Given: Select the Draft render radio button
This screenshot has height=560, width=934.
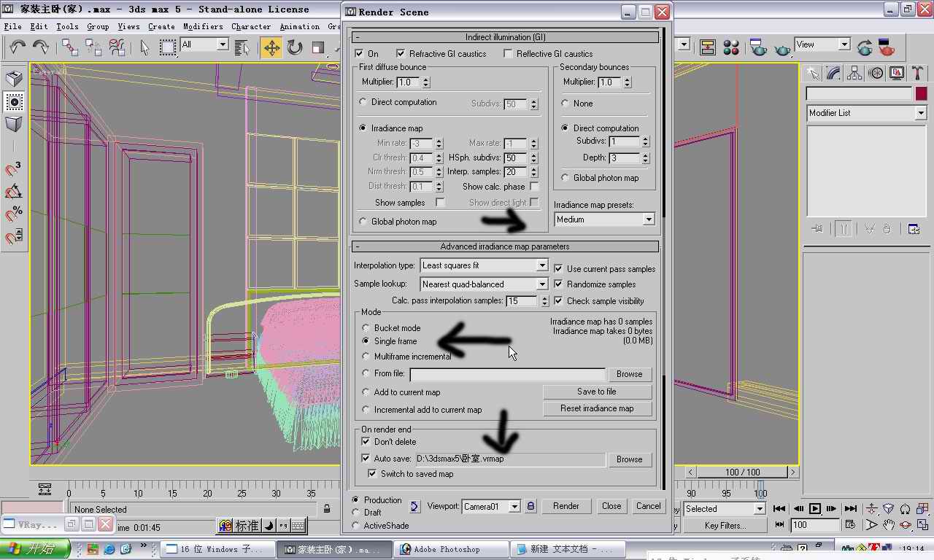Looking at the screenshot, I should [x=355, y=513].
